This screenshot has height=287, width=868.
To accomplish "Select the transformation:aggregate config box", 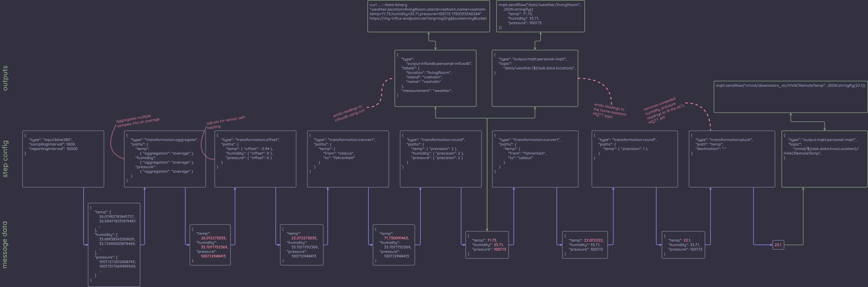I will coord(165,159).
